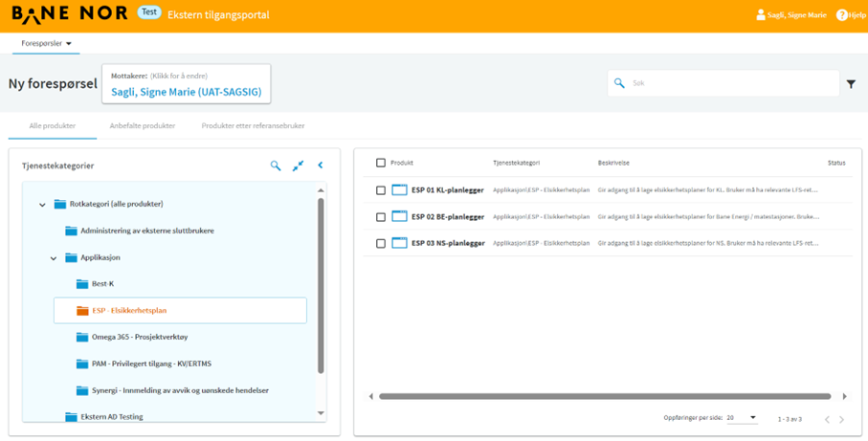The image size is (868, 441).
Task: Open Sagli, Signe Marie user name link
Action: (796, 15)
